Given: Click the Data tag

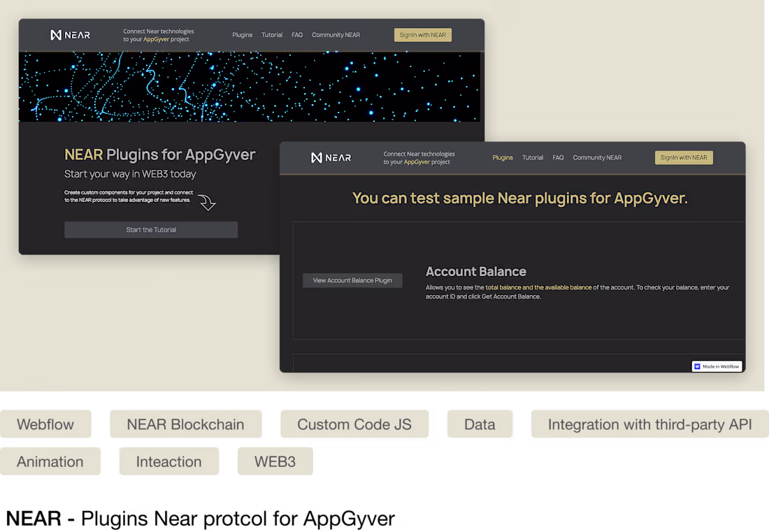Looking at the screenshot, I should (480, 424).
